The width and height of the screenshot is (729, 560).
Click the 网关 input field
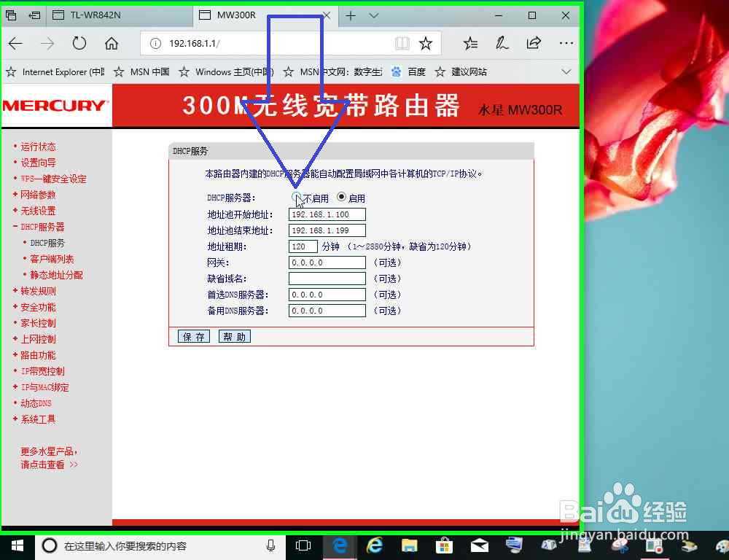[x=327, y=262]
